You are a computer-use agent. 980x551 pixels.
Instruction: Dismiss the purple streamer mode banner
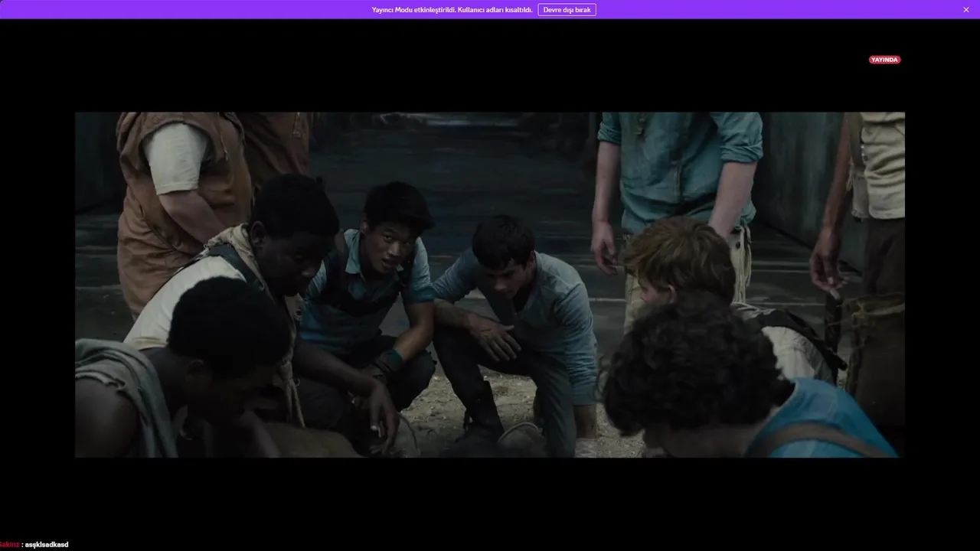pos(966,10)
